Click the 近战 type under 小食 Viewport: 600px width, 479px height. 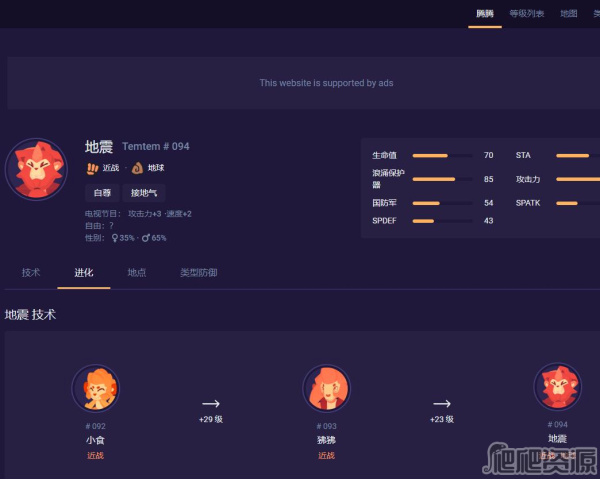(95, 455)
